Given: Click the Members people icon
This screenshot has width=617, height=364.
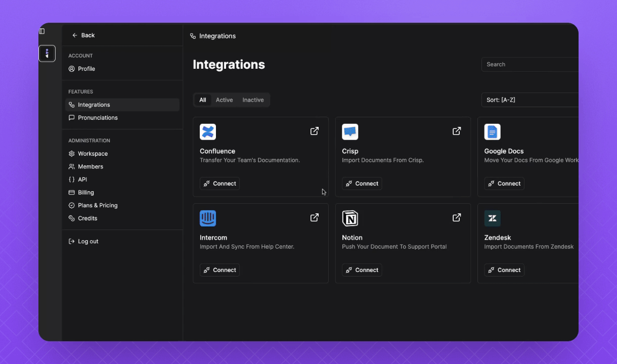Looking at the screenshot, I should coord(72,167).
